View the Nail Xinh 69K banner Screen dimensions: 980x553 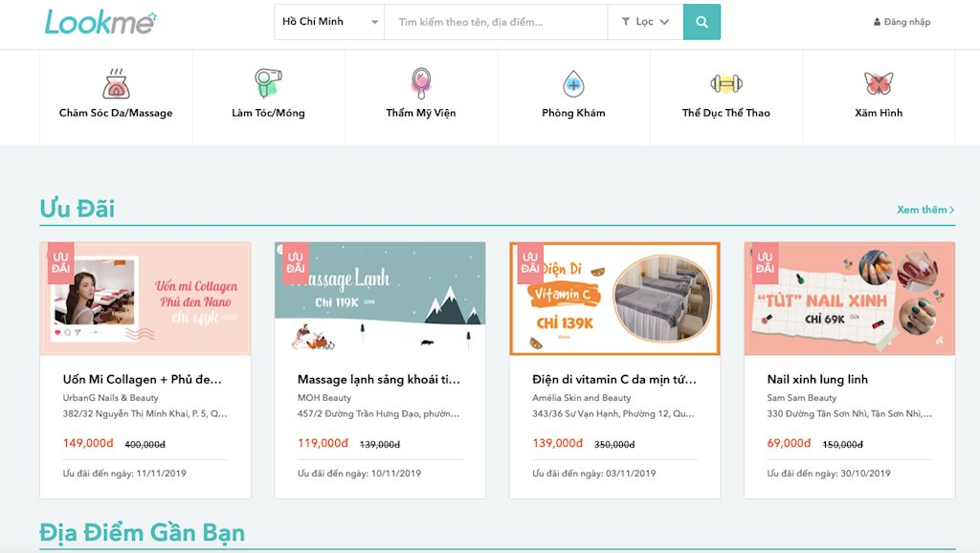[x=850, y=299]
